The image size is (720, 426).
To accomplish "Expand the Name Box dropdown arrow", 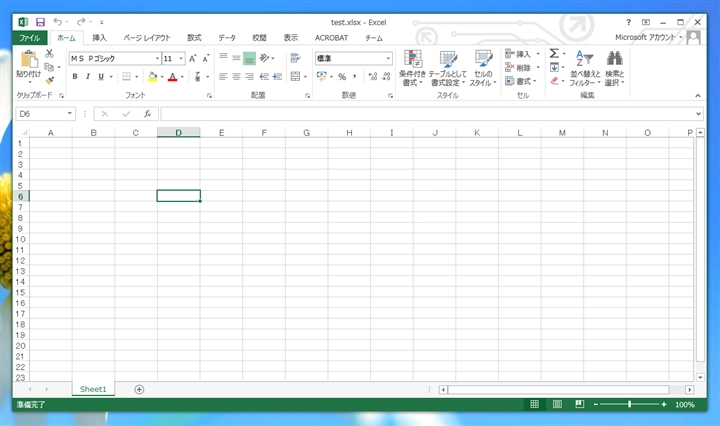I will pos(70,113).
